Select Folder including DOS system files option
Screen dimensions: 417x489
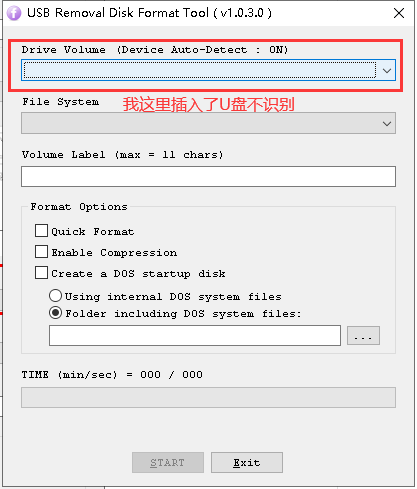(x=55, y=313)
